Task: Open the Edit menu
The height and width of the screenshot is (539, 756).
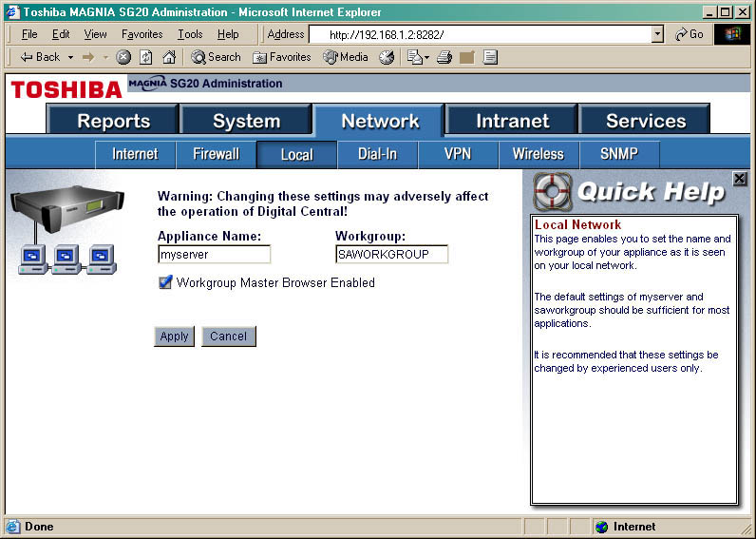Action: pyautogui.click(x=61, y=34)
